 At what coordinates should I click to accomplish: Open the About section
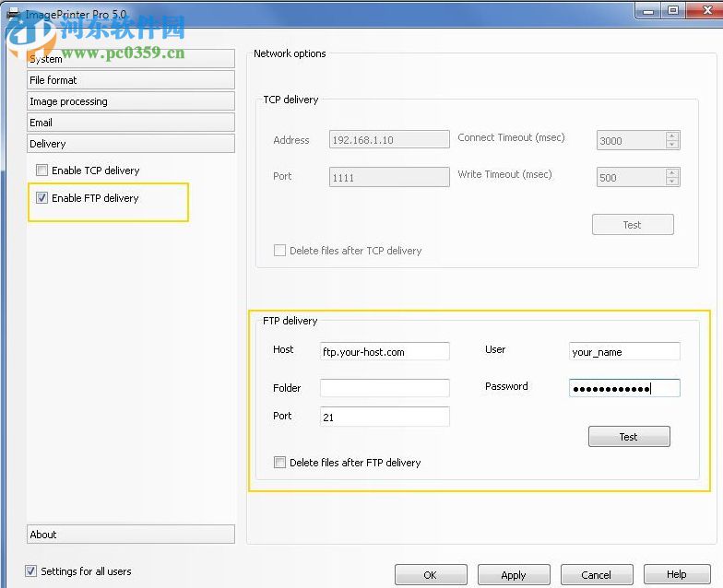click(x=131, y=535)
